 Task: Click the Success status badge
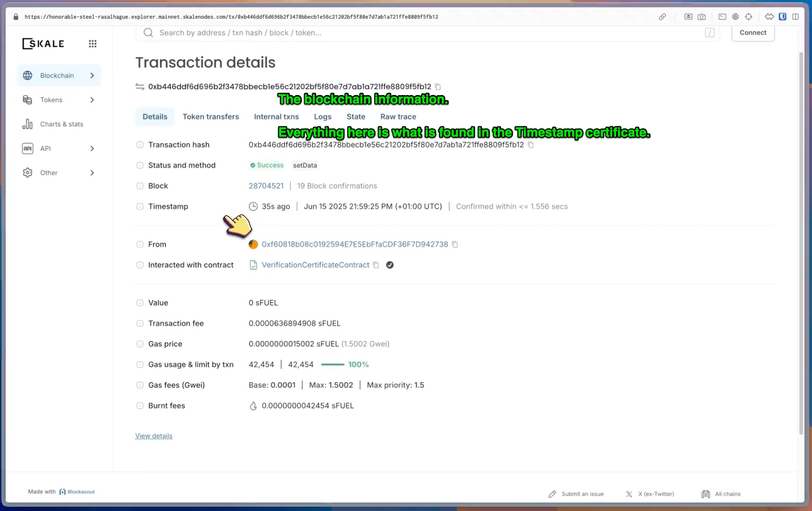pos(266,166)
